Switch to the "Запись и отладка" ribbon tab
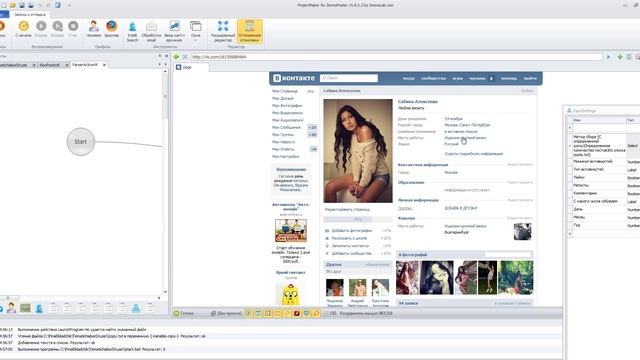The width and height of the screenshot is (640, 360). 30,14
